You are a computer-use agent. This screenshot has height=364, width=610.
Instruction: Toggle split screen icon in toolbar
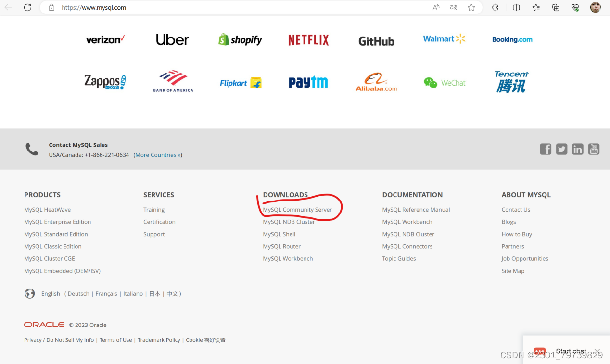[516, 7]
